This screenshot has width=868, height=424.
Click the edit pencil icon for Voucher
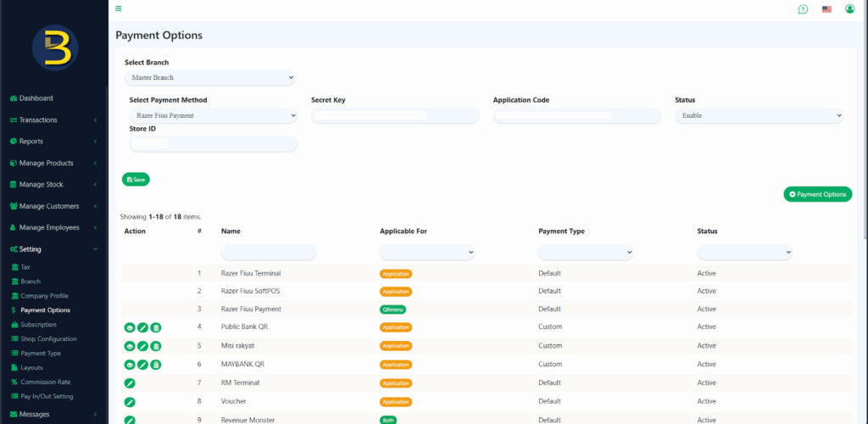pyautogui.click(x=130, y=402)
